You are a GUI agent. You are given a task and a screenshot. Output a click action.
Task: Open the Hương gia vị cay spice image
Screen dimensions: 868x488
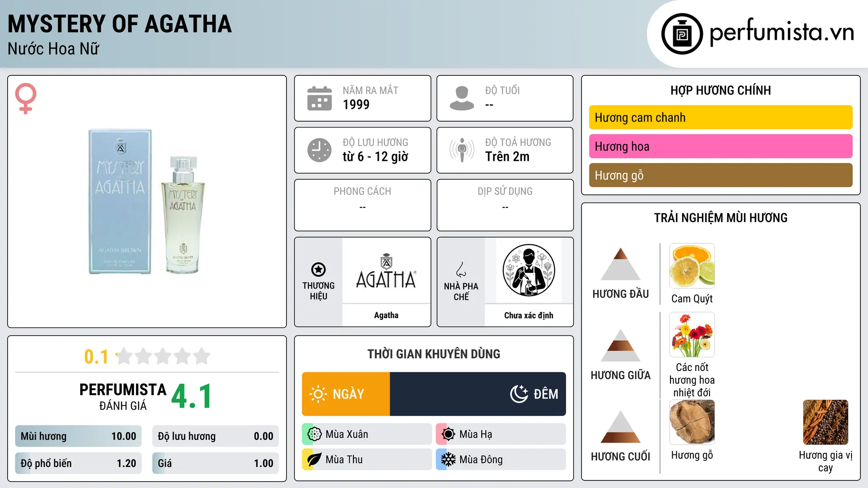(x=826, y=422)
